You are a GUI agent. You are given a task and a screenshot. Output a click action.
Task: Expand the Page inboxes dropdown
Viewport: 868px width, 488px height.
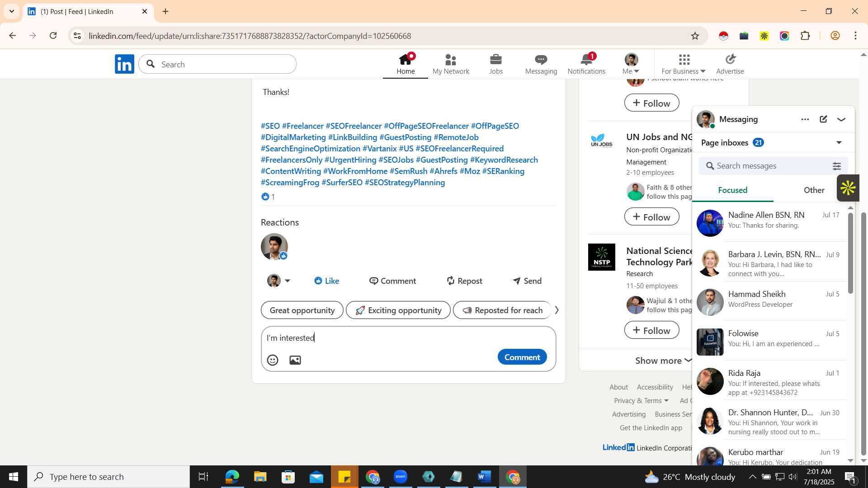(x=839, y=143)
